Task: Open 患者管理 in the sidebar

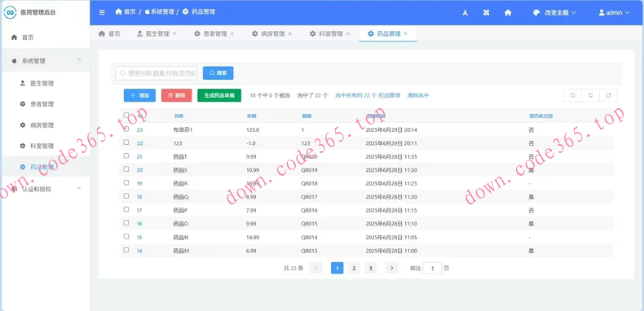Action: [x=45, y=104]
